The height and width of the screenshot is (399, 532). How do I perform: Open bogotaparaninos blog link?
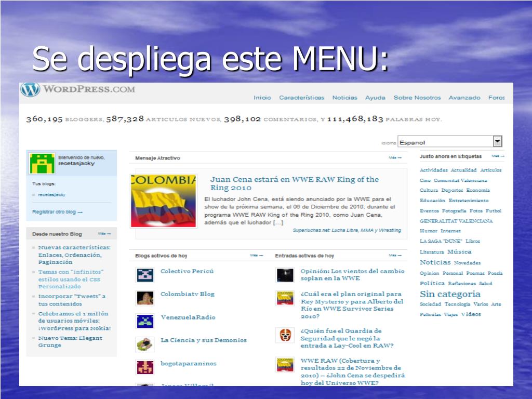(x=189, y=364)
